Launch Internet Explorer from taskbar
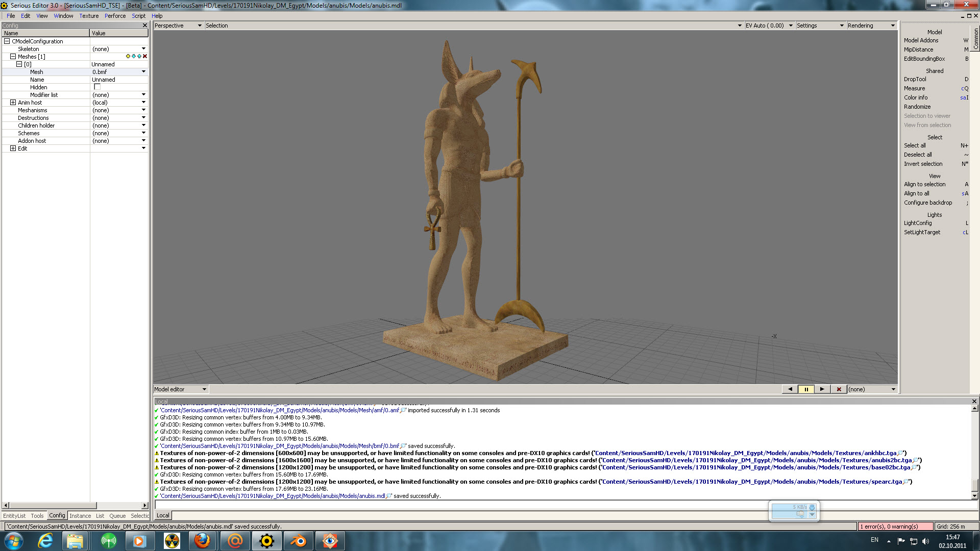Screen dimensions: 980x551 tap(45, 541)
